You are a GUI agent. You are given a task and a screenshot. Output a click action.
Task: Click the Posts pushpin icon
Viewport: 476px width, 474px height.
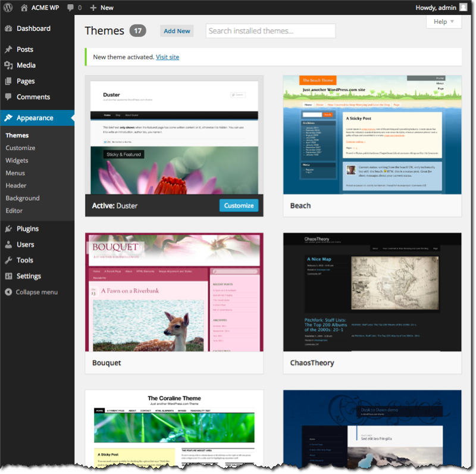(x=8, y=49)
